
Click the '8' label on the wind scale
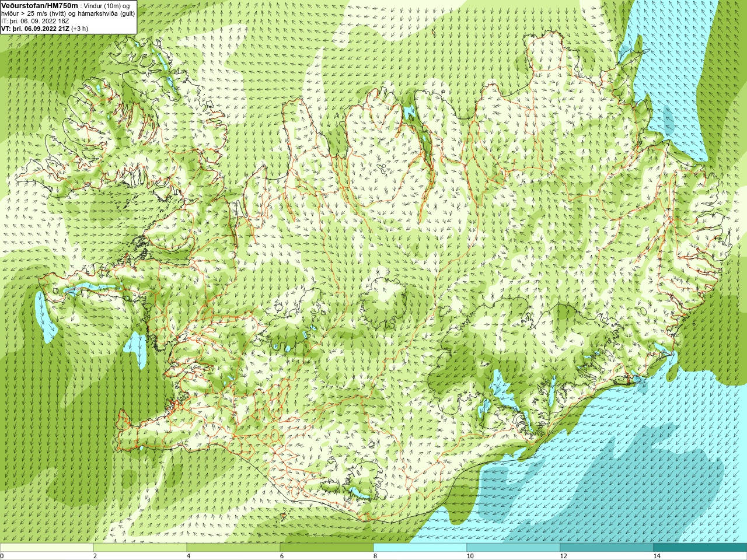(x=375, y=556)
